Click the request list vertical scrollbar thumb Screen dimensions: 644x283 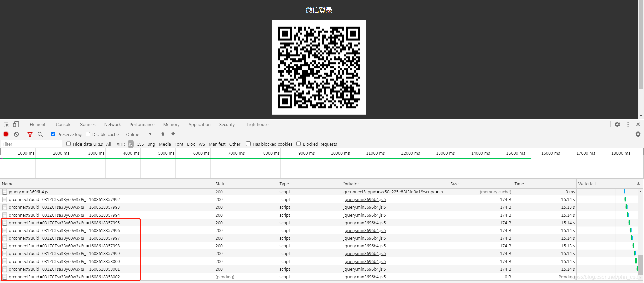click(x=641, y=265)
